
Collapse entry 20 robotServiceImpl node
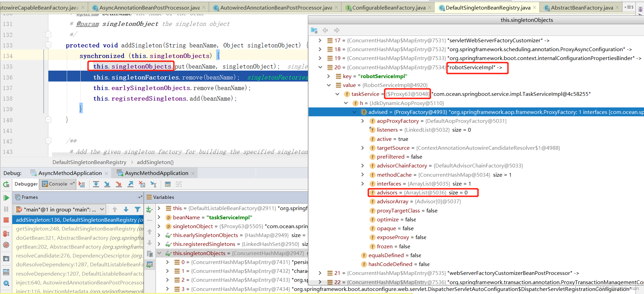(x=320, y=67)
